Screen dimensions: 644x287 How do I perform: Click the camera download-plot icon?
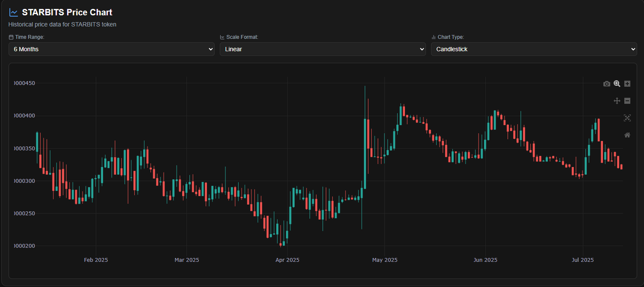click(607, 84)
